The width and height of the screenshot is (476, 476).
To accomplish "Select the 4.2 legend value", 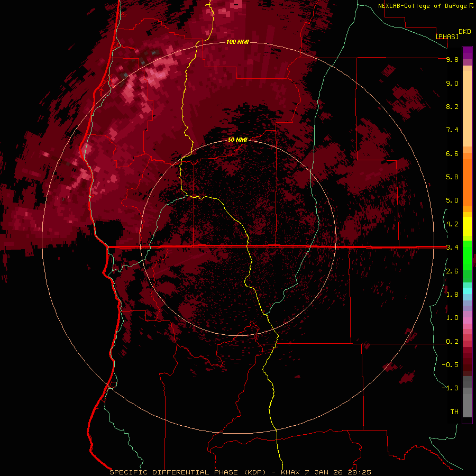I will (452, 224).
